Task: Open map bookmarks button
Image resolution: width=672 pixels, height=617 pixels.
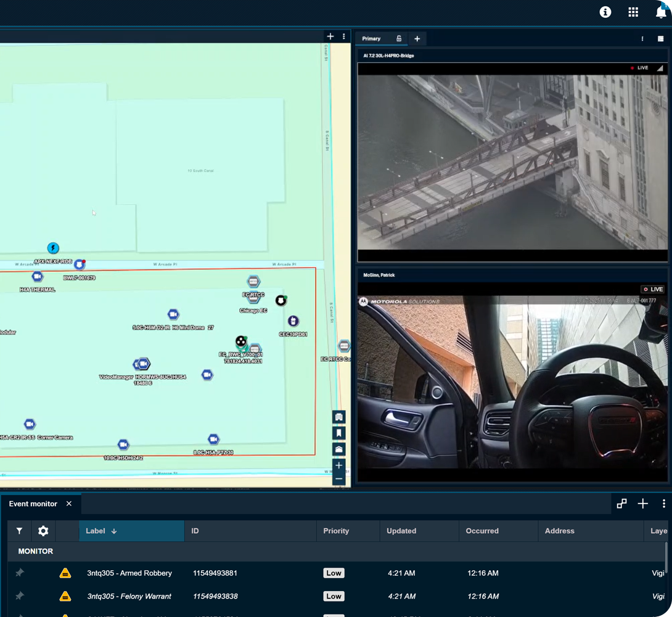Action: [338, 433]
